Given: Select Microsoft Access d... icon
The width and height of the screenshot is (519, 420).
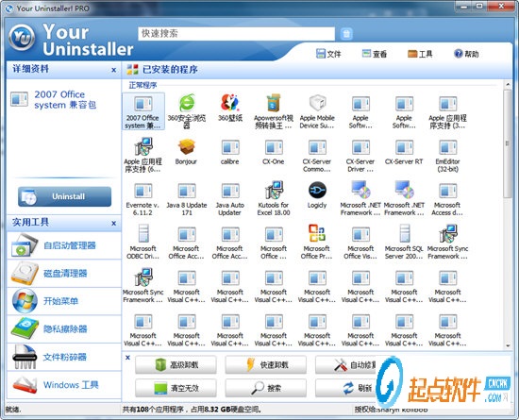Looking at the screenshot, I should (x=447, y=191).
